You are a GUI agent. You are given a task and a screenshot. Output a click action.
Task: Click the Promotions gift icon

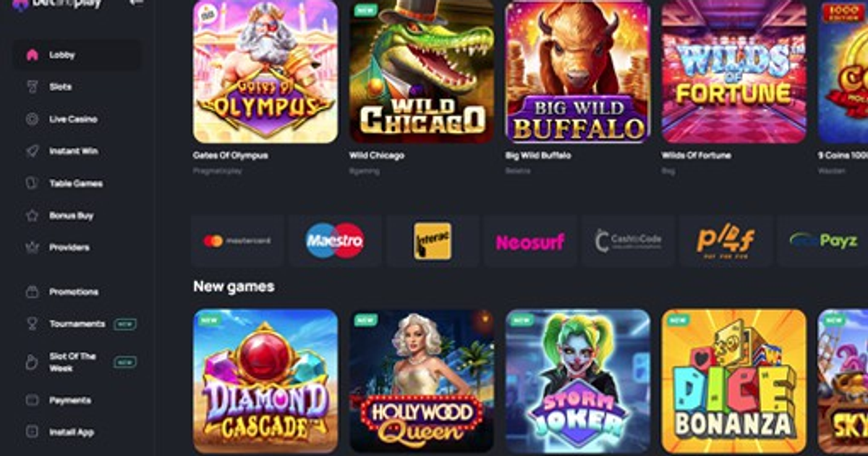tap(32, 292)
